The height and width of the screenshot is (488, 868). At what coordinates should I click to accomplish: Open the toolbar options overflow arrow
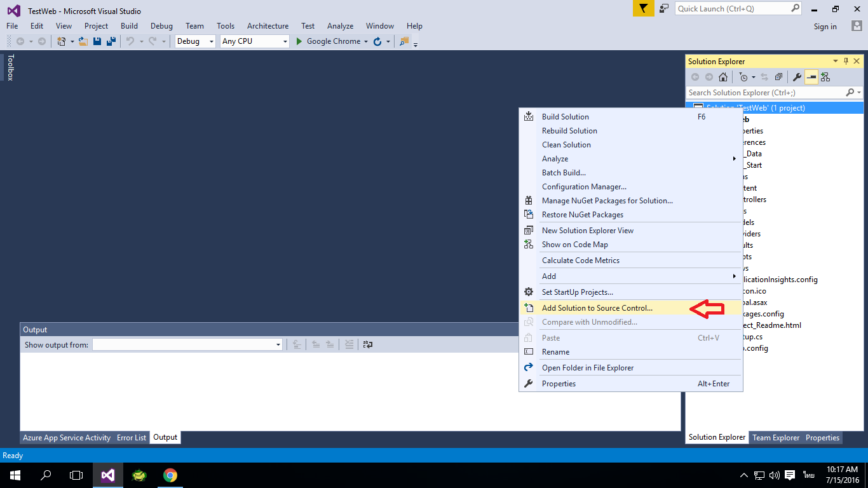point(416,44)
